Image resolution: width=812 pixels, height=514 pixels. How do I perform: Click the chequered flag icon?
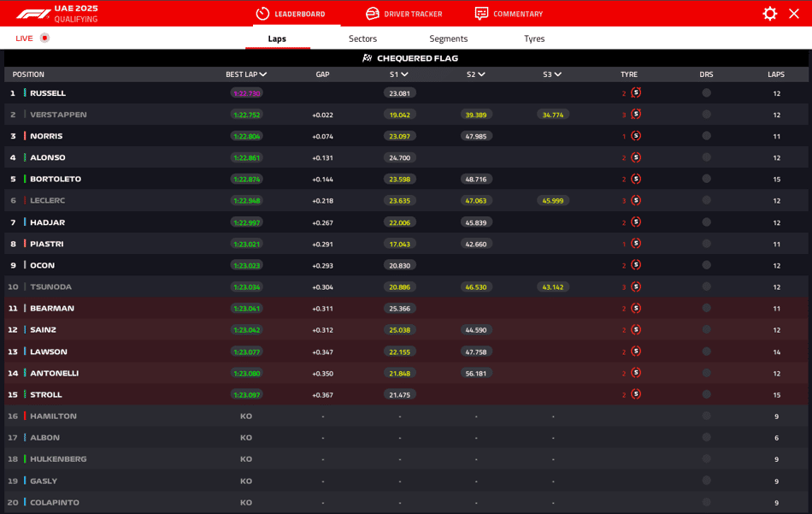click(x=368, y=58)
